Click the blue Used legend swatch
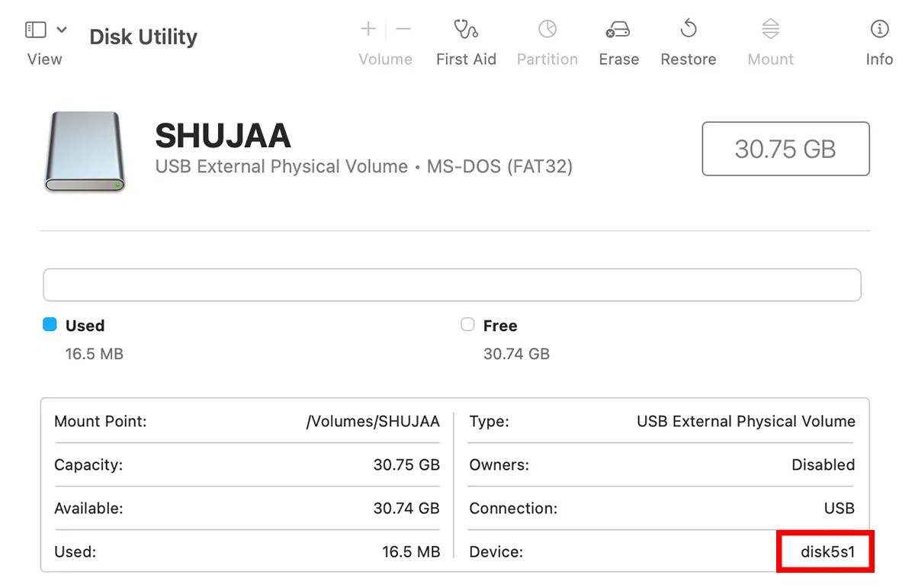 [x=50, y=324]
